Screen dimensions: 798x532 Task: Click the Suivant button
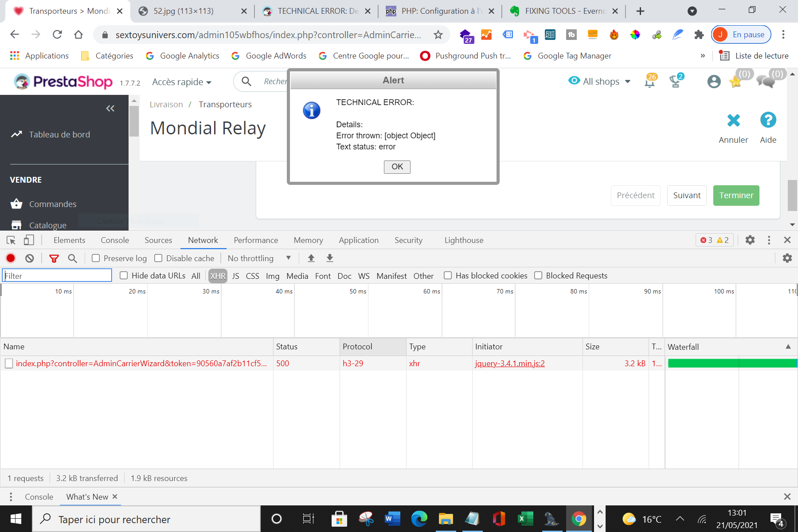tap(687, 196)
